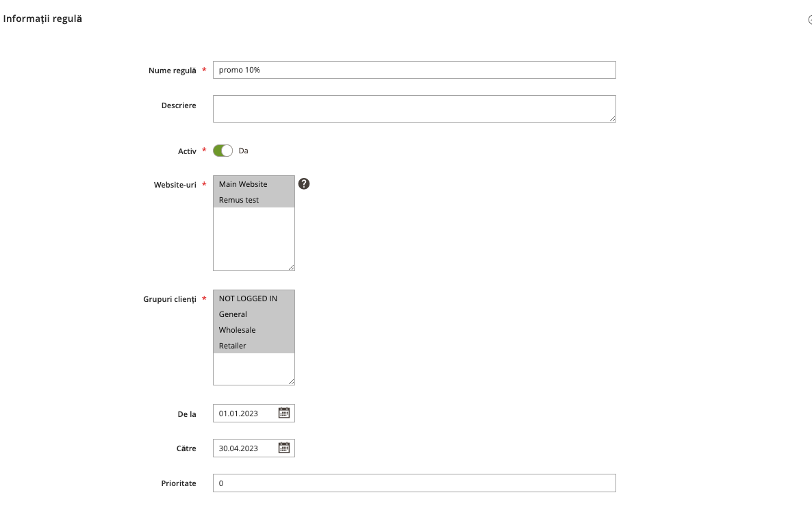Click the Website-uri list resize handle
Image resolution: width=812 pixels, height=508 pixels.
[292, 267]
